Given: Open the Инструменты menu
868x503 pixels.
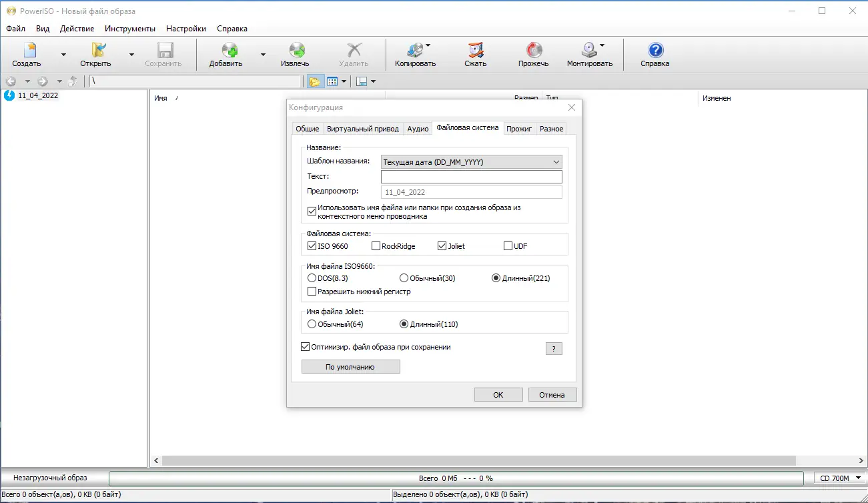Looking at the screenshot, I should click(130, 29).
